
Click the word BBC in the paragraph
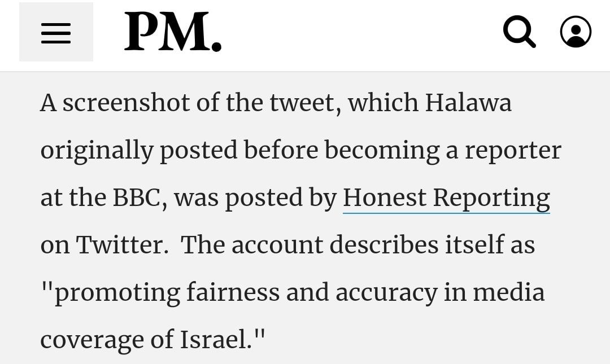coord(137,198)
